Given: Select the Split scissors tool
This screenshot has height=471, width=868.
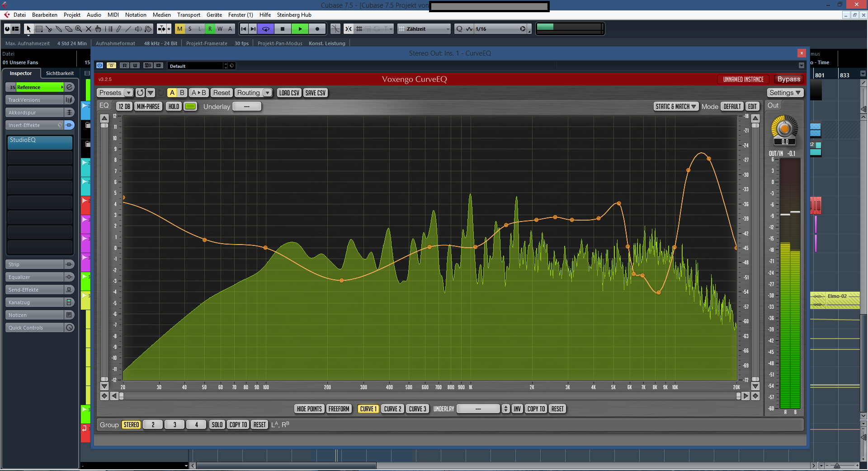Looking at the screenshot, I should [49, 29].
